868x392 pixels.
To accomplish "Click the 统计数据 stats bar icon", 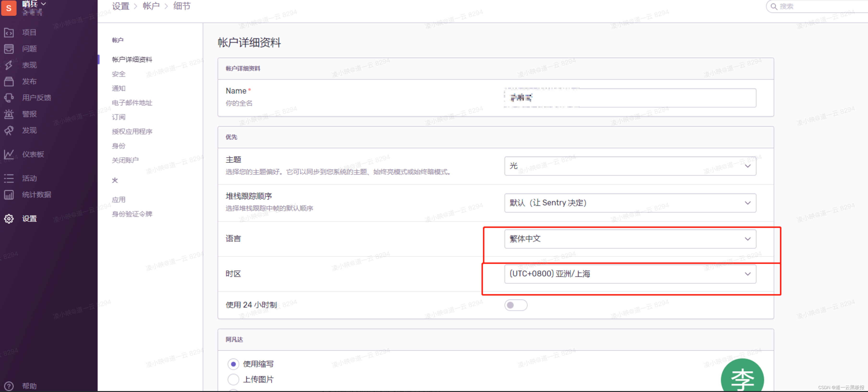I will point(9,195).
